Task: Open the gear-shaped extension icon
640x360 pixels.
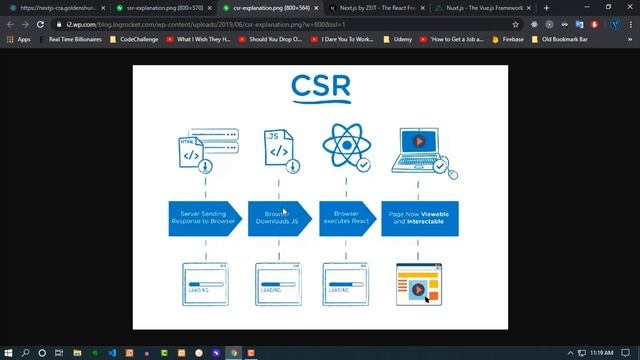Action: pos(534,24)
